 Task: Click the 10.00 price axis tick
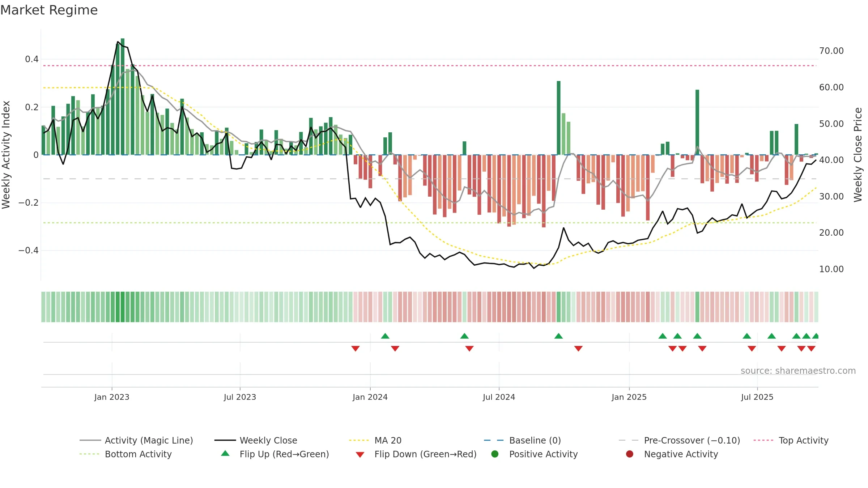click(x=831, y=269)
